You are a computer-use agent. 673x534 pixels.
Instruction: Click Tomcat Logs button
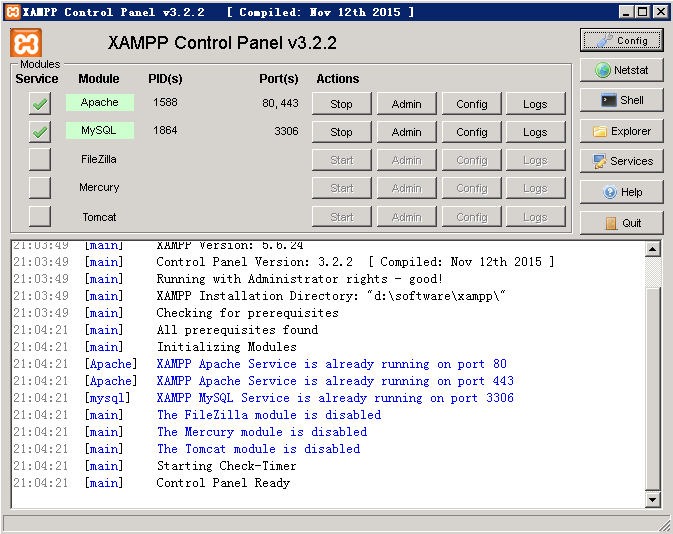click(x=536, y=217)
